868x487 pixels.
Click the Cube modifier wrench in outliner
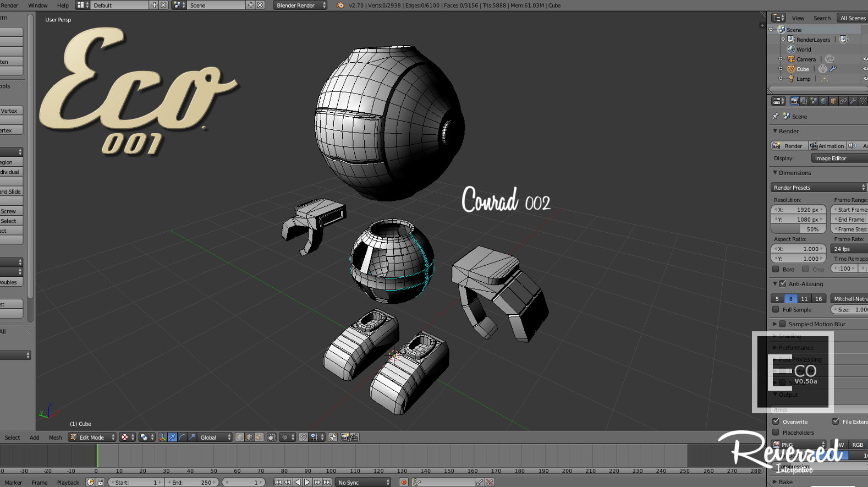pos(833,69)
